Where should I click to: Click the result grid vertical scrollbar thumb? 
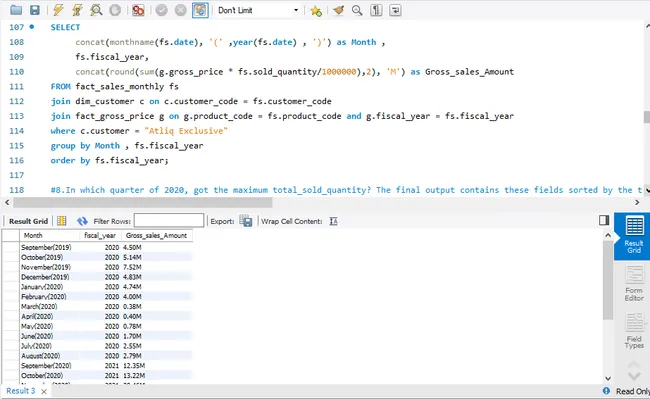click(x=608, y=281)
